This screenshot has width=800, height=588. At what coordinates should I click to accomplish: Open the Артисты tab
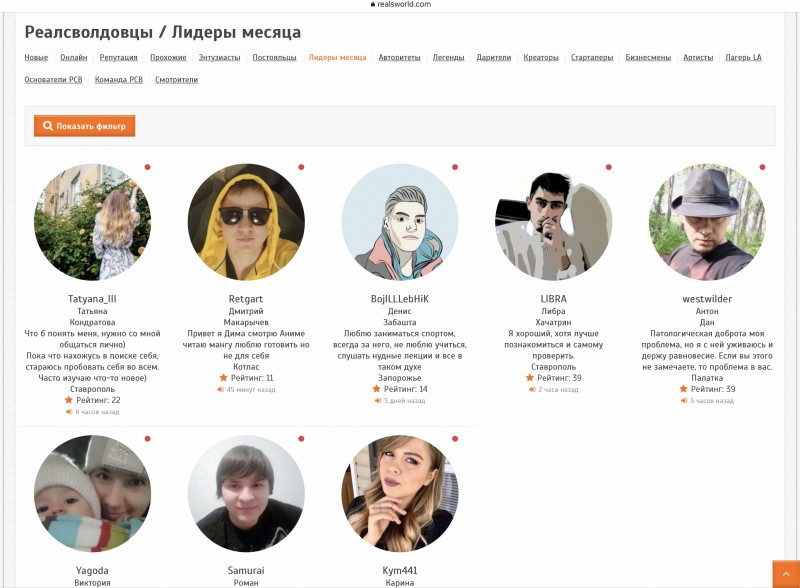(x=698, y=57)
